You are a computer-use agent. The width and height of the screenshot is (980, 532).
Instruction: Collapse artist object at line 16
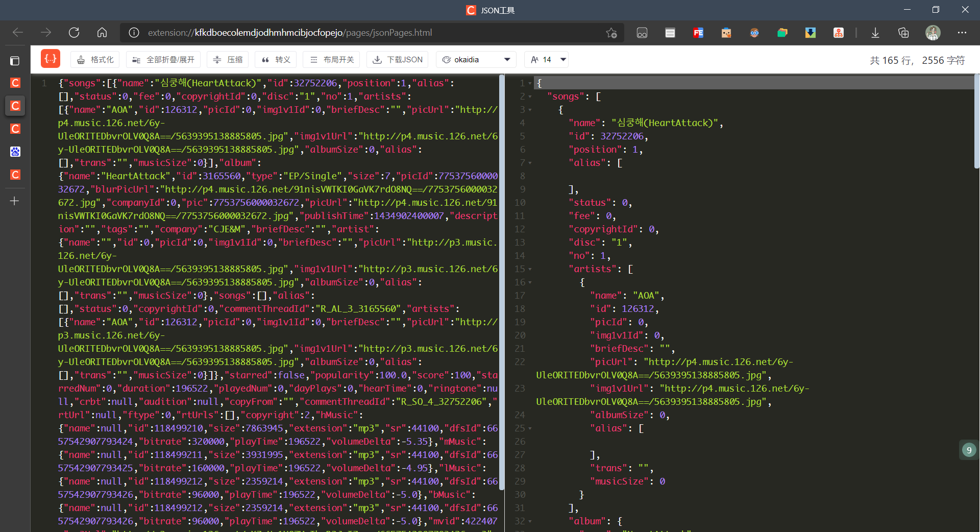point(530,282)
